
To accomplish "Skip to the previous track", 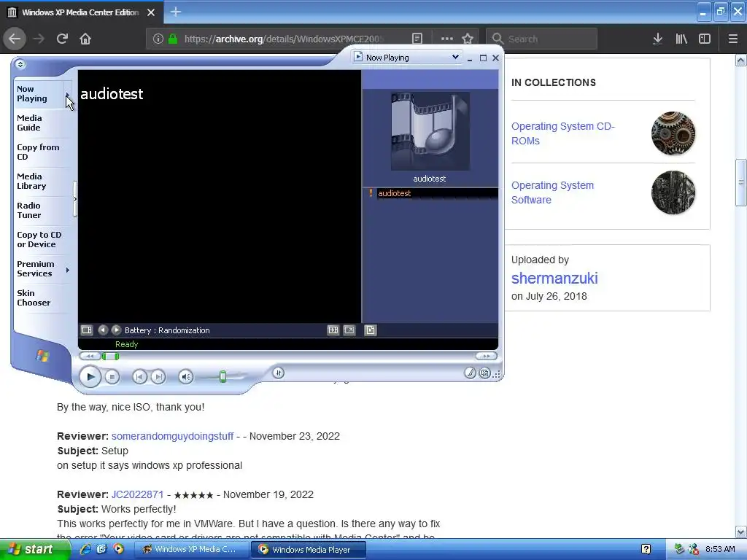I will click(x=139, y=377).
